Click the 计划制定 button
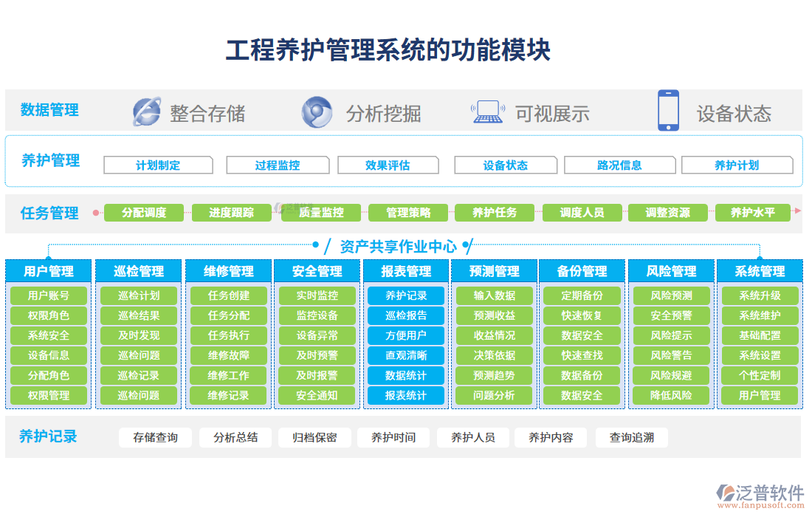The height and width of the screenshot is (517, 812). pos(158,165)
